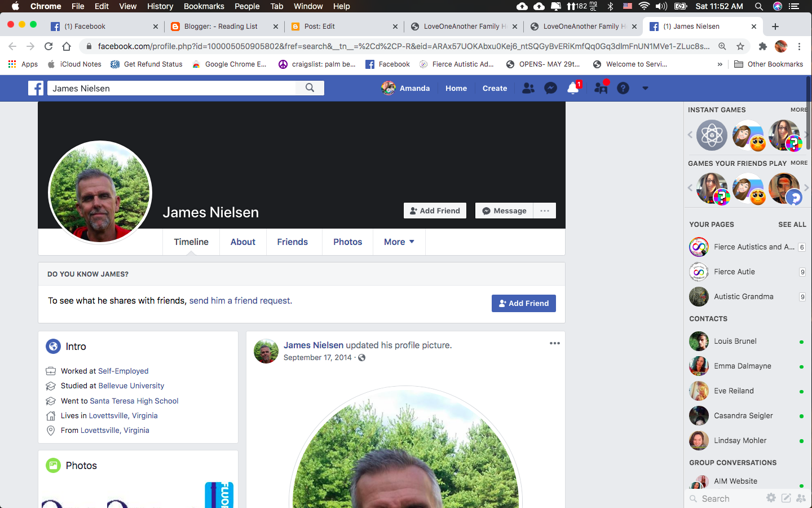Click the Message button on cover
Screen dimensions: 812x508
coord(504,211)
